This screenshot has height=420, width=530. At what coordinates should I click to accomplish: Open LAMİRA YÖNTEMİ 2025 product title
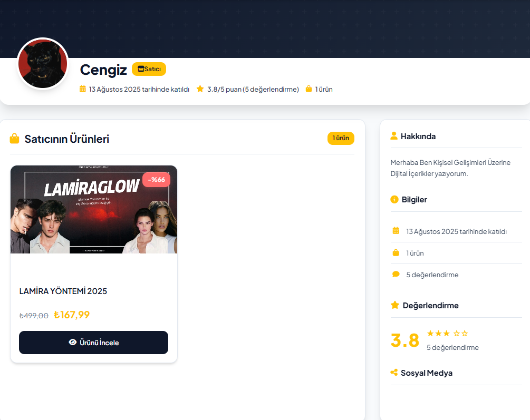63,291
